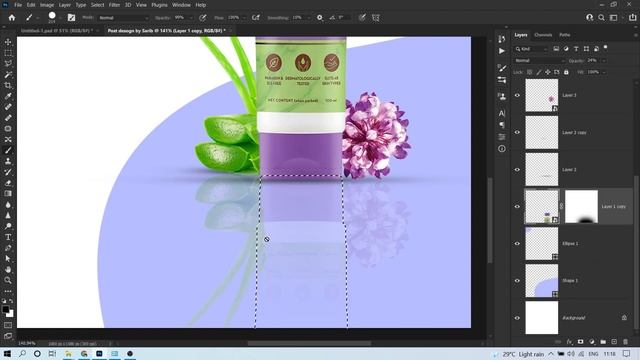The height and width of the screenshot is (360, 640).
Task: Toggle symmetry paint options icon
Action: (376, 18)
